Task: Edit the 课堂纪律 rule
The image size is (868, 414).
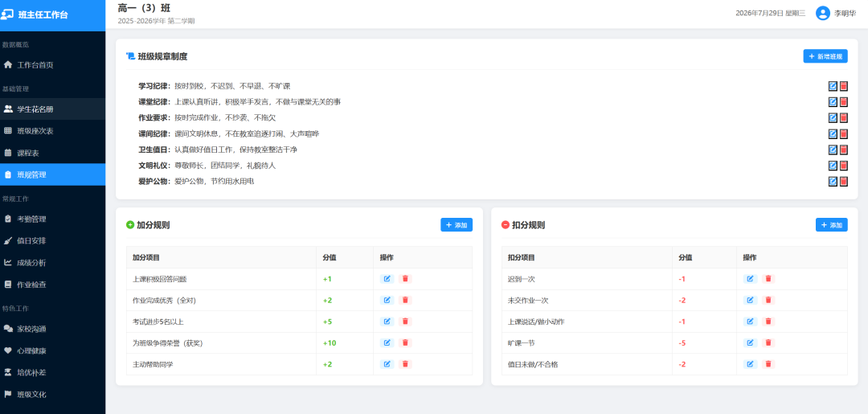Action: [x=833, y=102]
